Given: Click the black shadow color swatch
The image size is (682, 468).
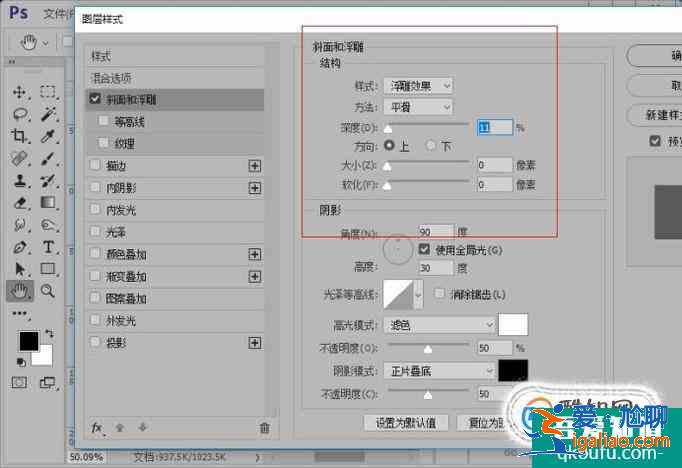Looking at the screenshot, I should 513,371.
